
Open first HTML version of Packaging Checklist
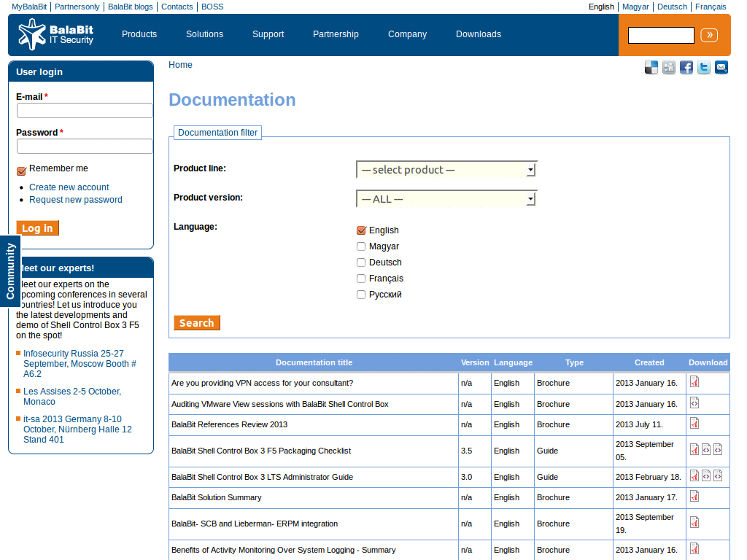[706, 449]
